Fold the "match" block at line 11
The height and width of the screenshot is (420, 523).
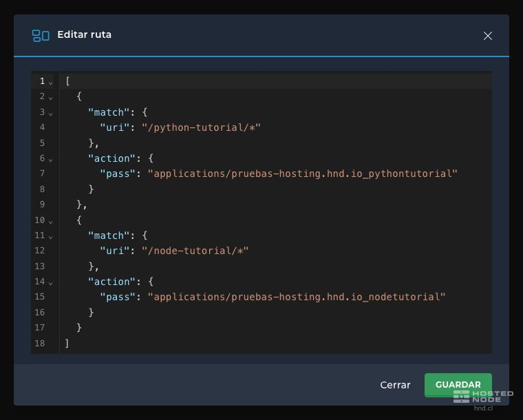[x=50, y=237]
